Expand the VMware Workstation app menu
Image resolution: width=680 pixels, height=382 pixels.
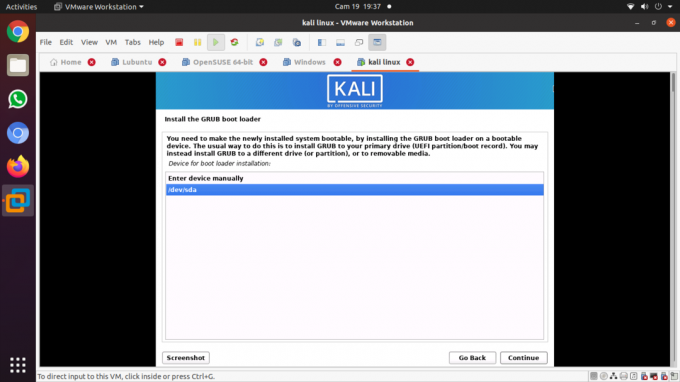click(x=99, y=7)
